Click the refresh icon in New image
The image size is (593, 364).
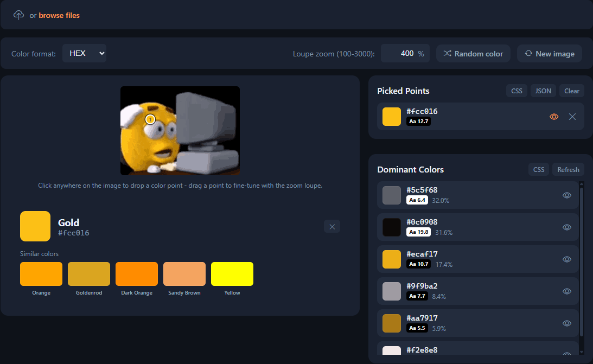(x=528, y=53)
